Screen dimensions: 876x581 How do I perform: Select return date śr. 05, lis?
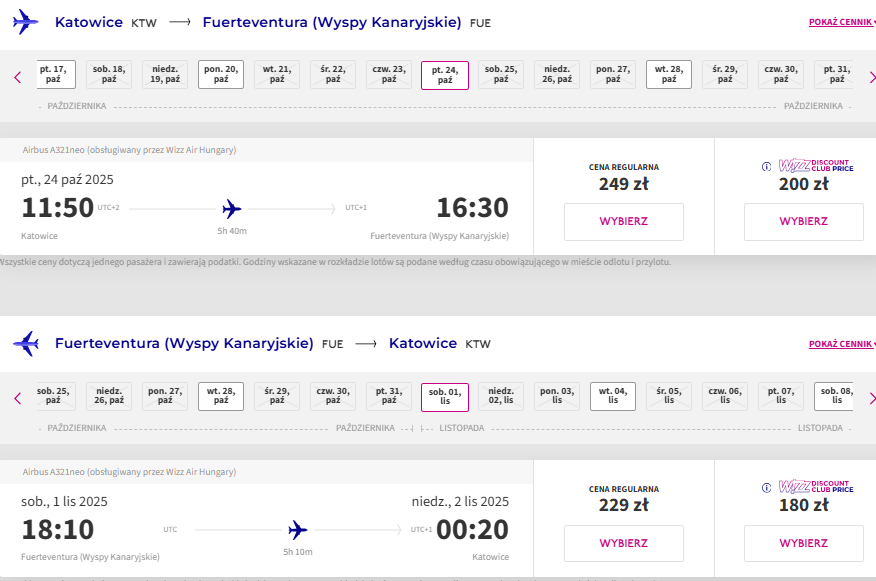click(669, 396)
